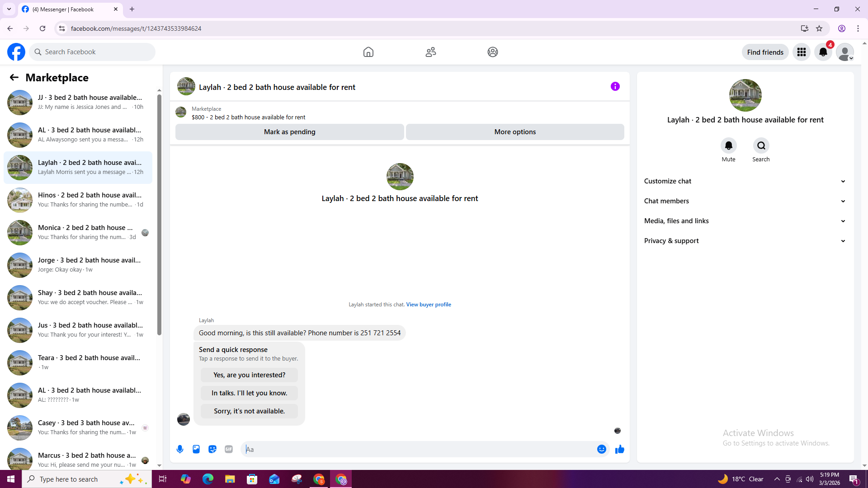The width and height of the screenshot is (868, 488).
Task: Go to Facebook Home tab
Action: (368, 52)
